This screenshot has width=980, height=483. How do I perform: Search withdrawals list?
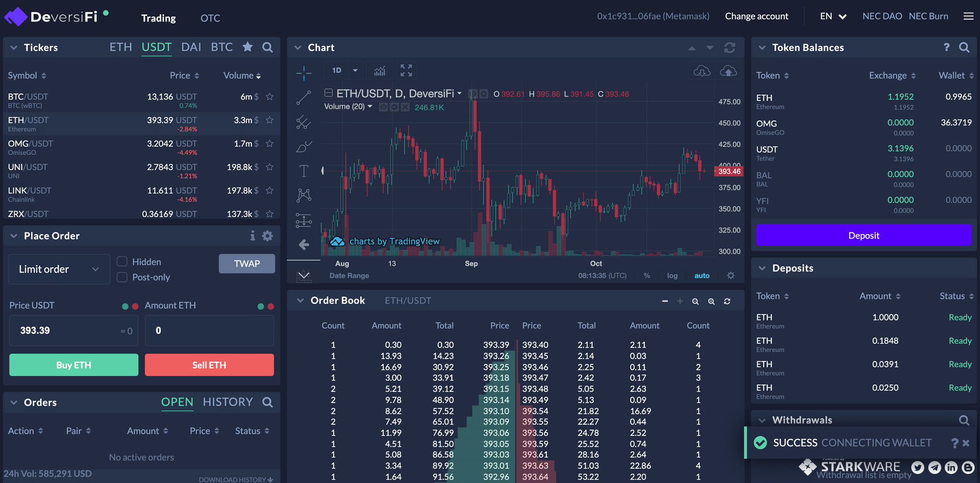pos(964,420)
